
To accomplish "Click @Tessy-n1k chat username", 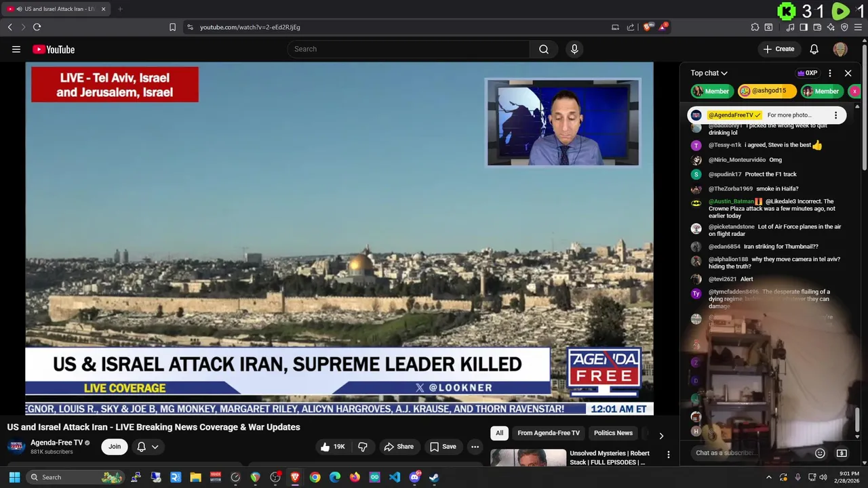I will pyautogui.click(x=725, y=145).
